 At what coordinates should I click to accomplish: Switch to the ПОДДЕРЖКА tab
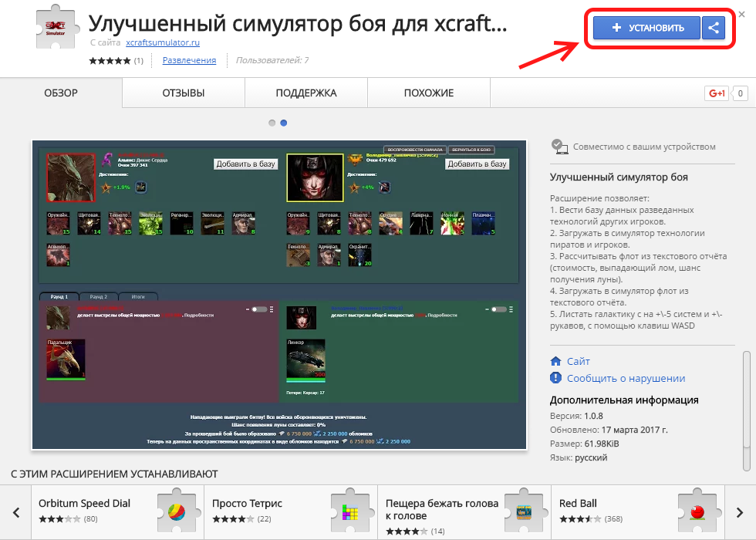(306, 93)
